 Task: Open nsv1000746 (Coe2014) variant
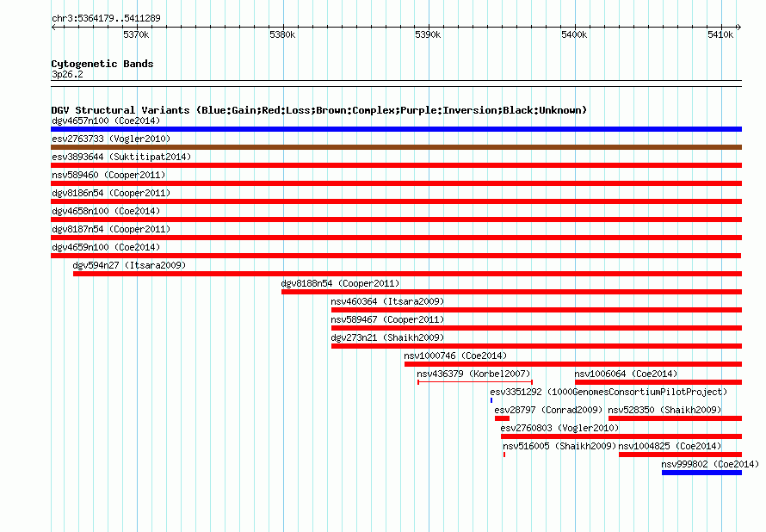pyautogui.click(x=455, y=356)
